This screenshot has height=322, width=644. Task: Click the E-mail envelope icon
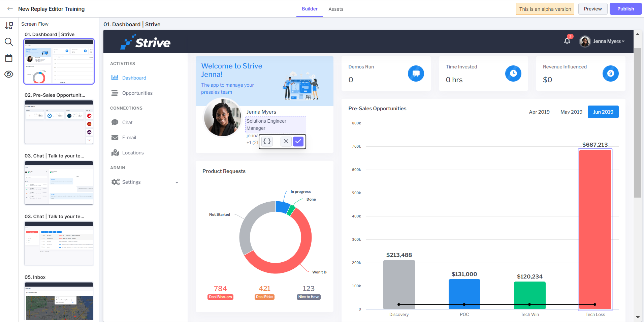(x=115, y=137)
